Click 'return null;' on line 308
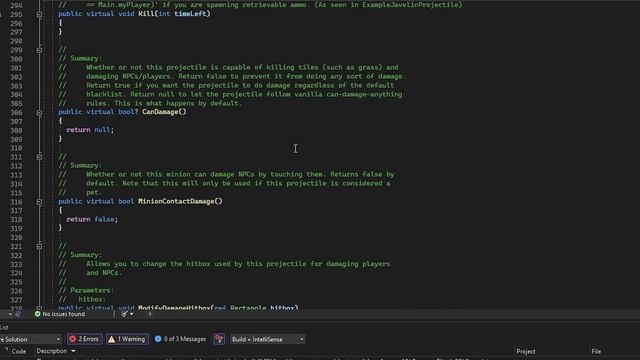This screenshot has width=640, height=360. point(90,130)
